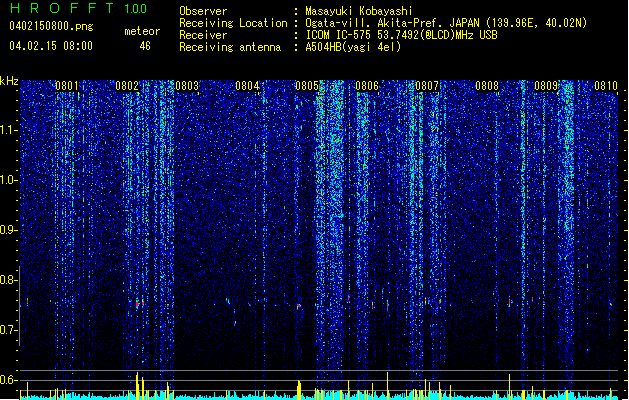629x400 pixels.
Task: Click the HROFFT 1.0.0 title text
Action: [79, 8]
